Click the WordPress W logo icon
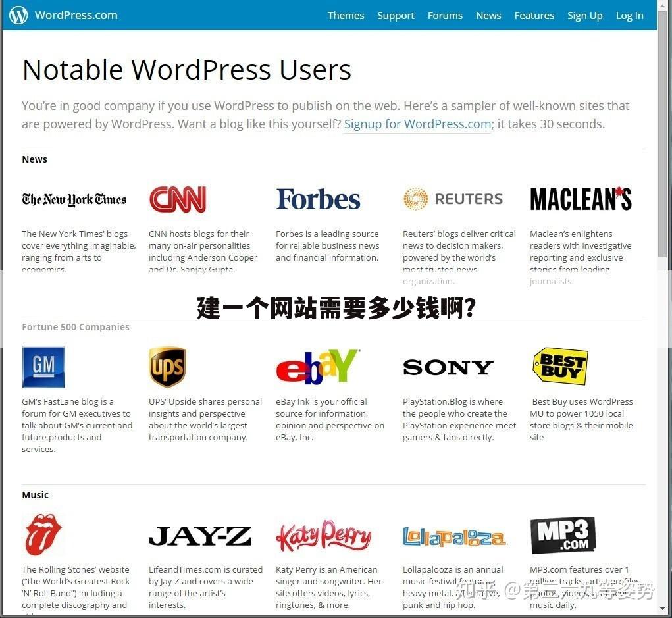The image size is (672, 618). coord(18,15)
